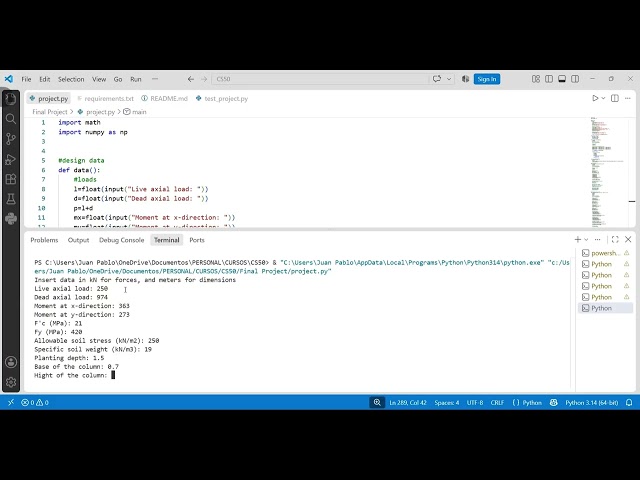This screenshot has height=480, width=640.
Task: Switch to the test_project.py tab
Action: pos(222,98)
